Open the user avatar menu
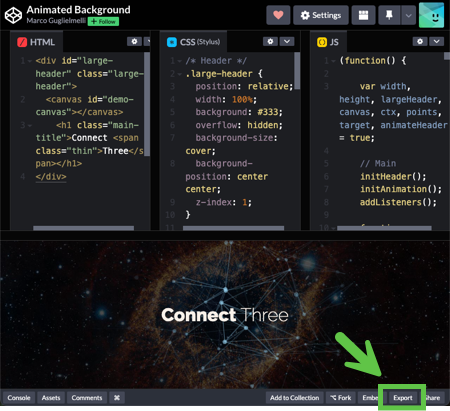450x411 pixels. pos(431,15)
